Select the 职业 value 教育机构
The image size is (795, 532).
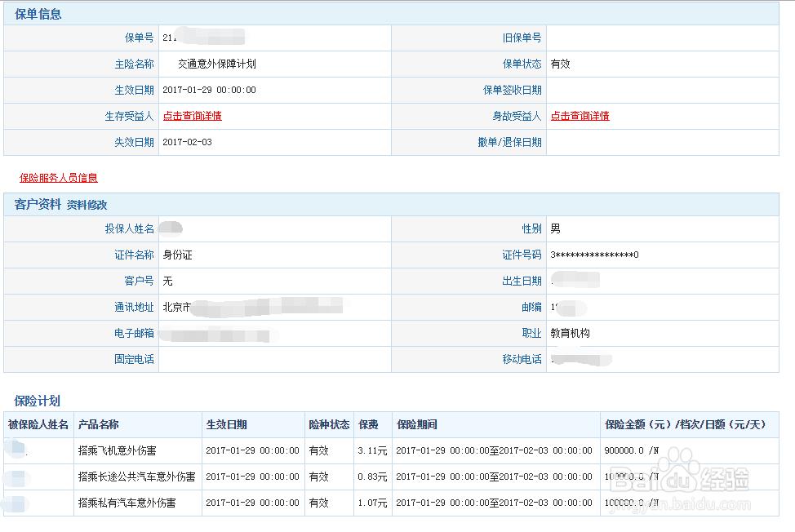[x=573, y=332]
